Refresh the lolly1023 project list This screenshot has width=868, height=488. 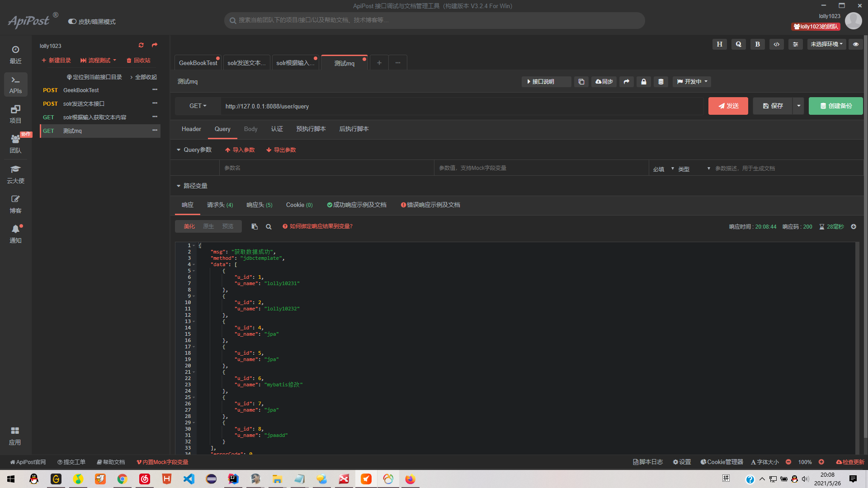click(141, 45)
